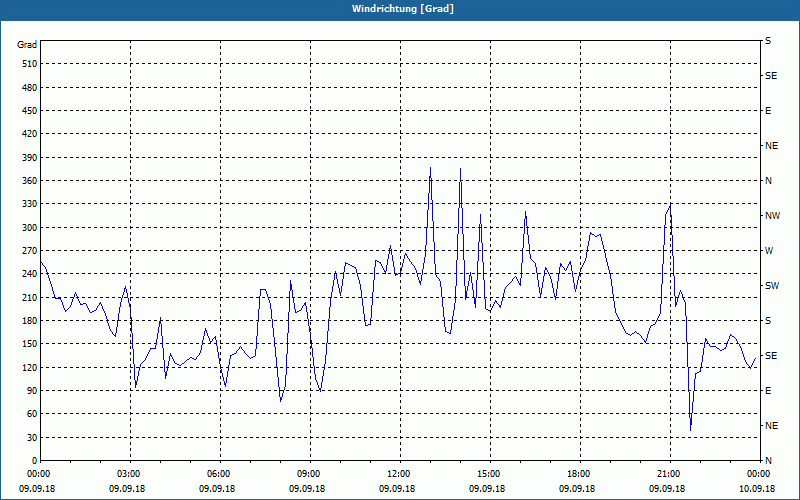800x500 pixels.
Task: Click the E compass label at the 90 gridline
Action: [768, 391]
